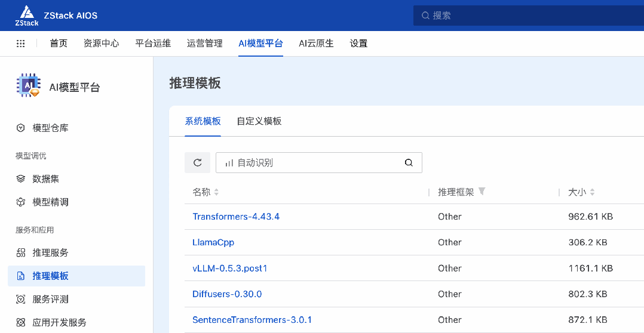Go to the 运营管理 top menu
The height and width of the screenshot is (333, 644).
tap(204, 44)
